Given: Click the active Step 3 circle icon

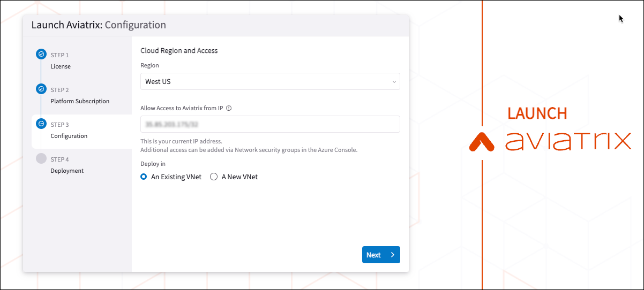Looking at the screenshot, I should pyautogui.click(x=41, y=124).
